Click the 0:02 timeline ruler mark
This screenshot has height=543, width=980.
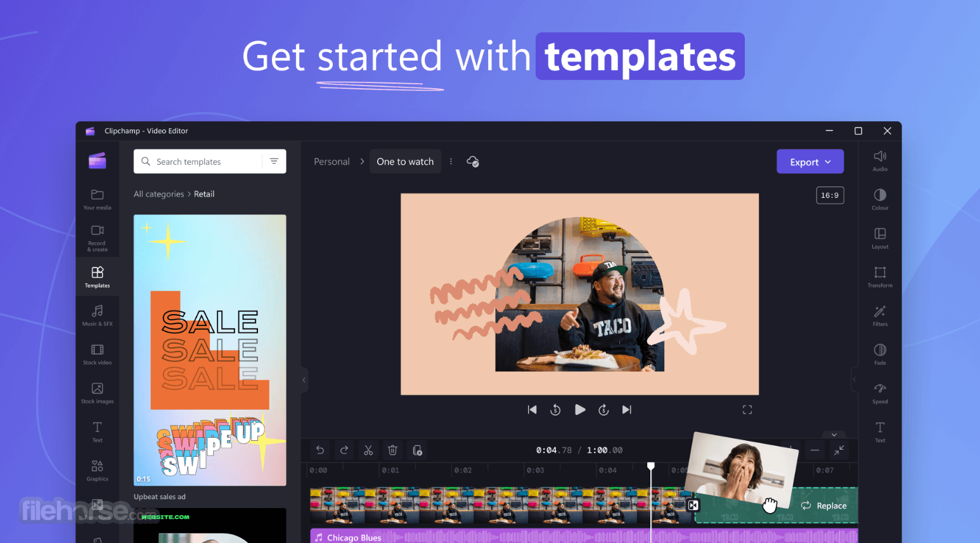[463, 470]
